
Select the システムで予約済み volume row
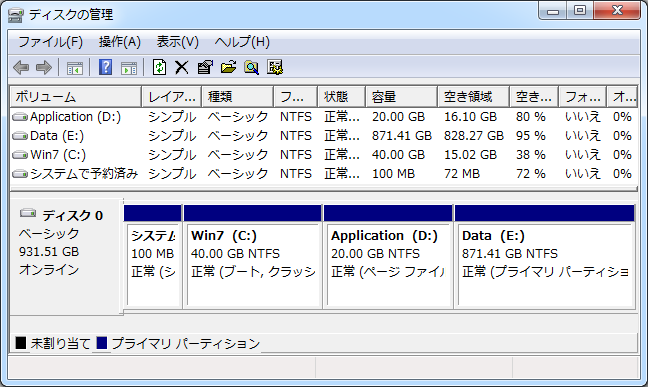pyautogui.click(x=324, y=174)
